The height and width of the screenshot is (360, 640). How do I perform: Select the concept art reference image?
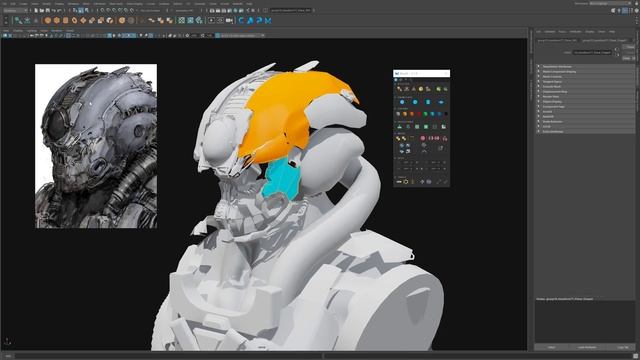(96, 146)
